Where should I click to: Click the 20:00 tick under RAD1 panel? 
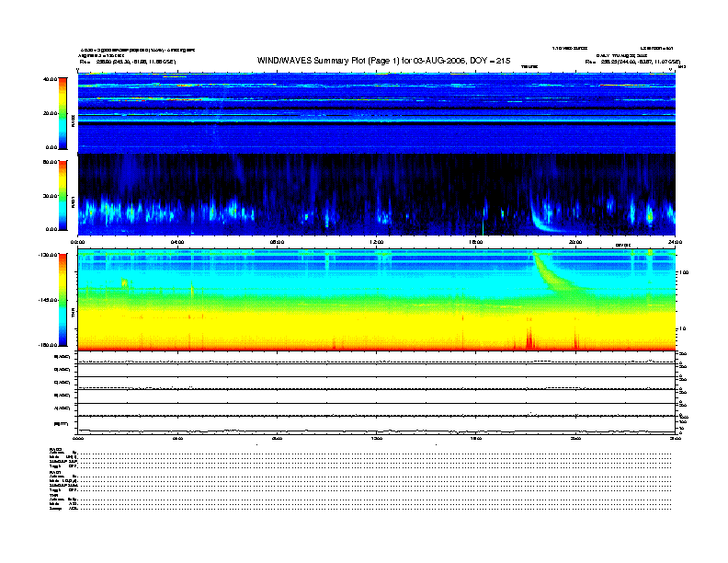(575, 242)
